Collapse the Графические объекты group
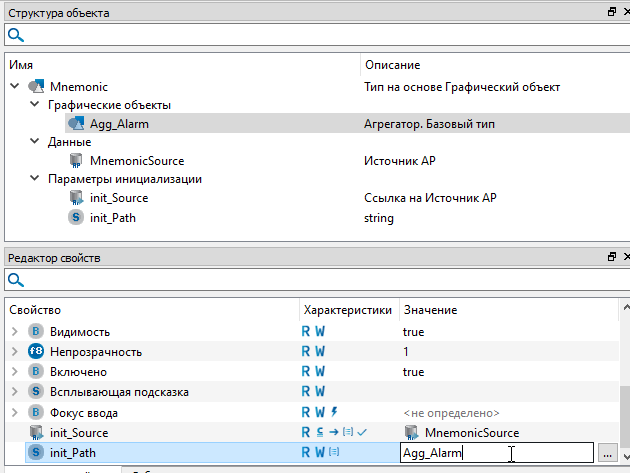The width and height of the screenshot is (630, 473). [34, 105]
